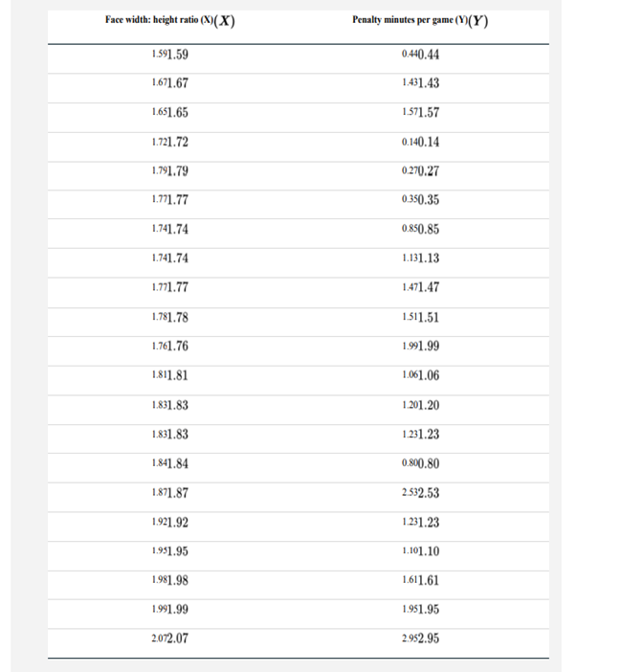Viewport: 621px width, 672px height.
Task: Click the penalty minutes value 1.57
Action: point(421,112)
